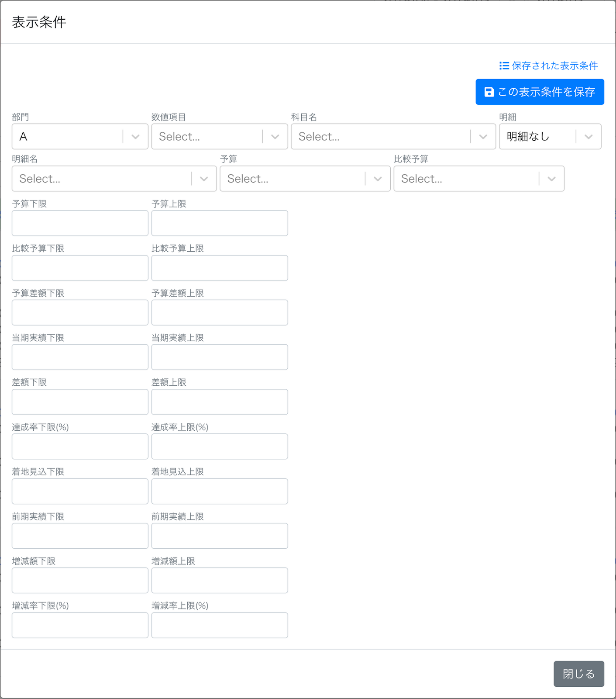
Task: Open the 科目名 select dropdown
Action: tap(393, 137)
